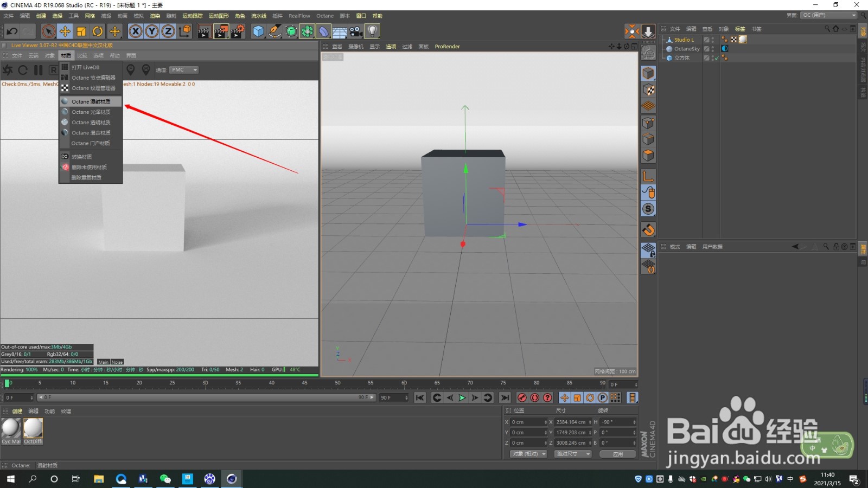Image resolution: width=868 pixels, height=488 pixels.
Task: Toggle Autokeying button
Action: point(535,398)
